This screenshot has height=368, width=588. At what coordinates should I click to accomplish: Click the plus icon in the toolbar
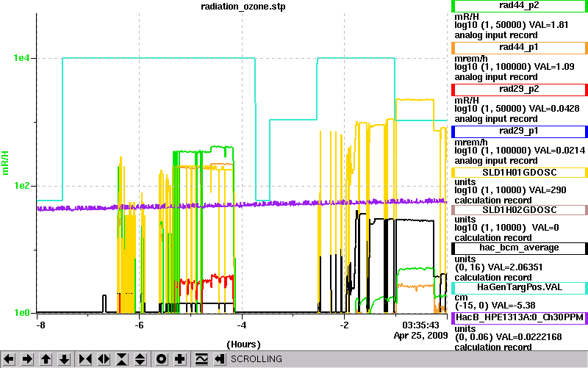180,359
